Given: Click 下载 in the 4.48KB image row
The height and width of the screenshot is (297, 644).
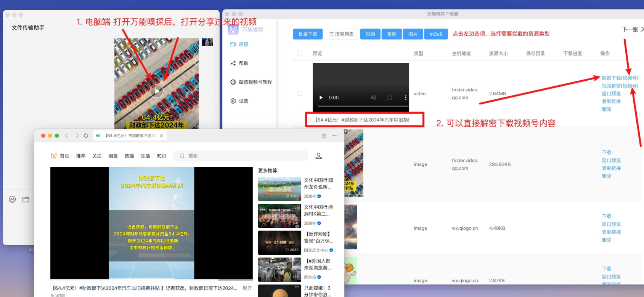Looking at the screenshot, I should [x=606, y=216].
